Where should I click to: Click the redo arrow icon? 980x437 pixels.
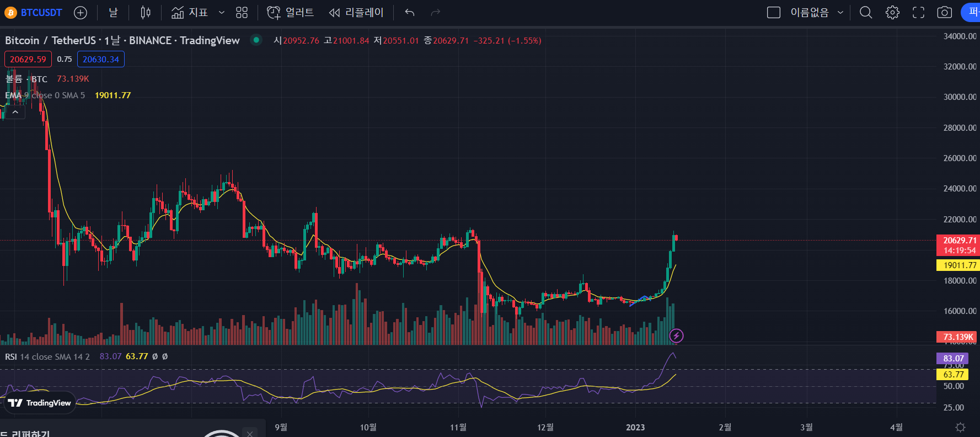[436, 12]
